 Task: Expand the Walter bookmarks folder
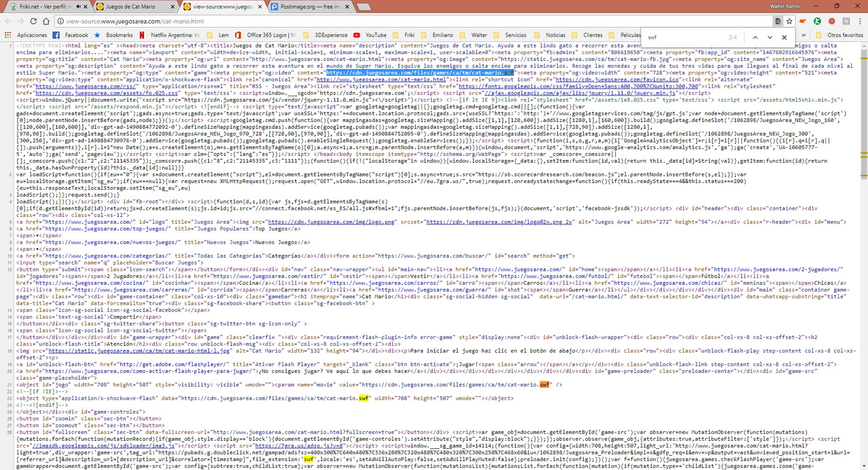473,35
